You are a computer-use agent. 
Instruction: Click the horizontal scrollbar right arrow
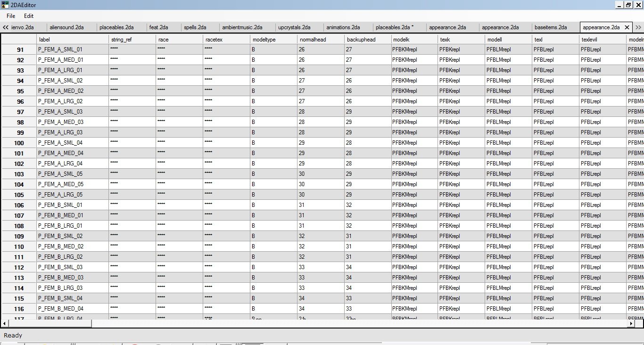pos(632,324)
